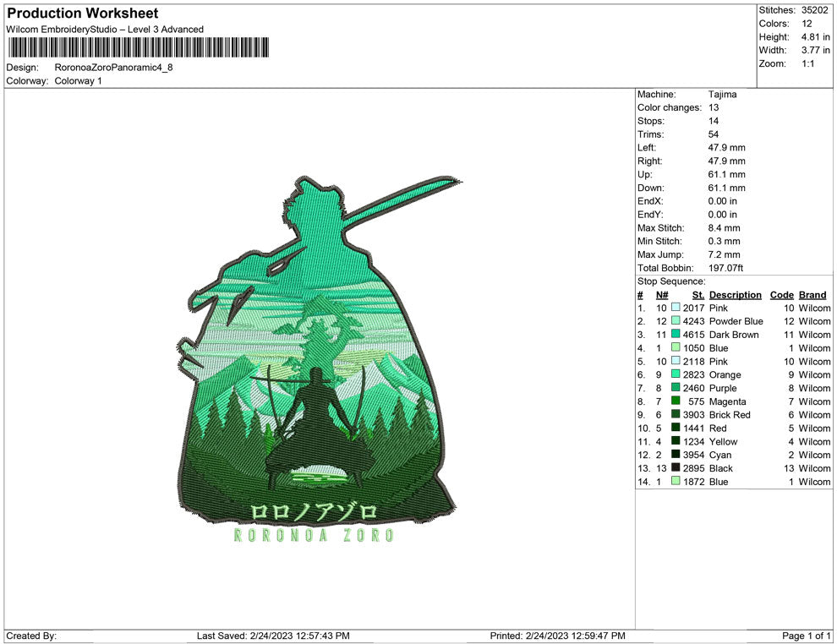Click the N# column header

point(662,294)
